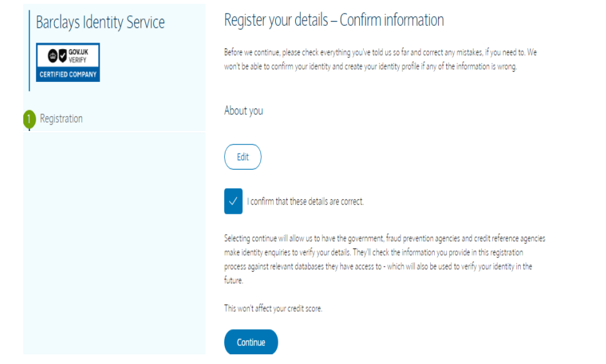Click the GOV.UK Verify certified badge
Screen dimensions: 606x364
(68, 63)
